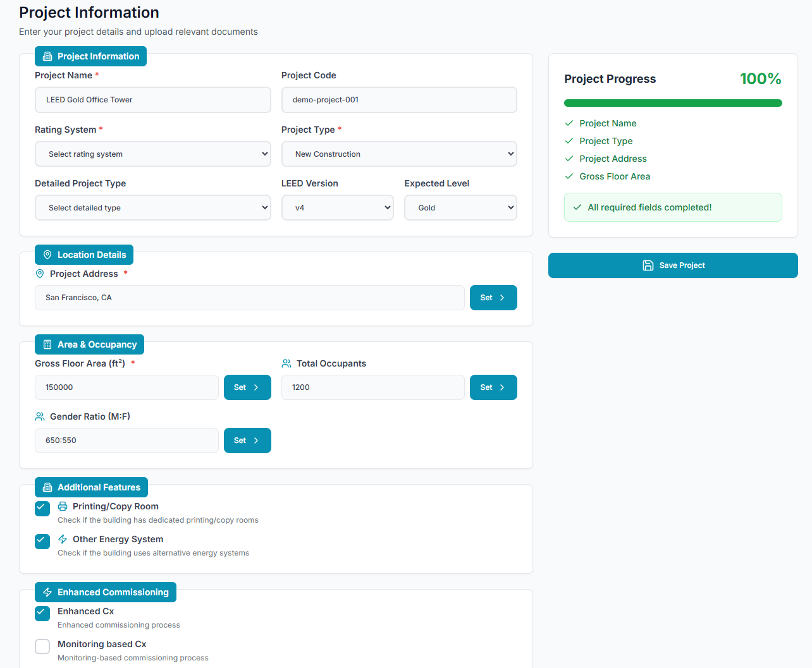Click the map pin icon beside Project Address
Image resolution: width=812 pixels, height=668 pixels.
40,274
